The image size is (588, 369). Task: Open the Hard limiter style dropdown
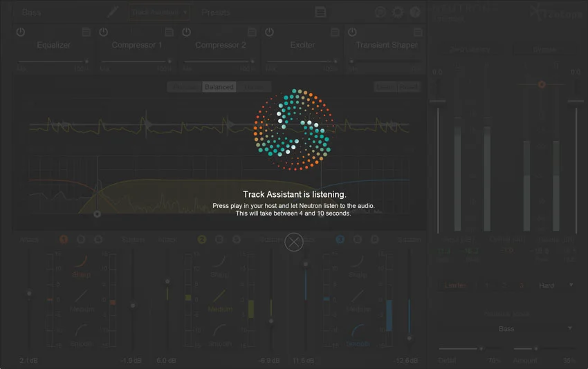coord(555,285)
